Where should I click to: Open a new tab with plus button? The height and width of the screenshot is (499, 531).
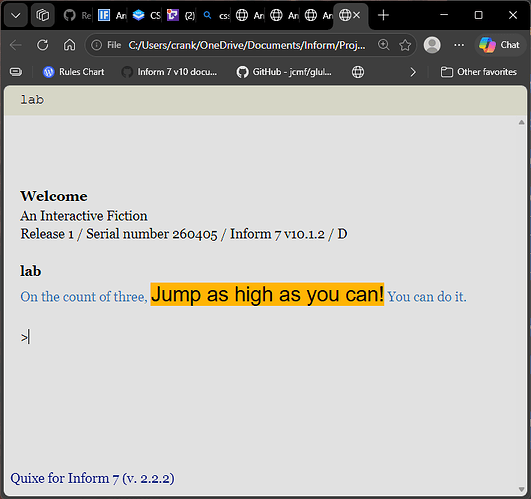(x=383, y=15)
